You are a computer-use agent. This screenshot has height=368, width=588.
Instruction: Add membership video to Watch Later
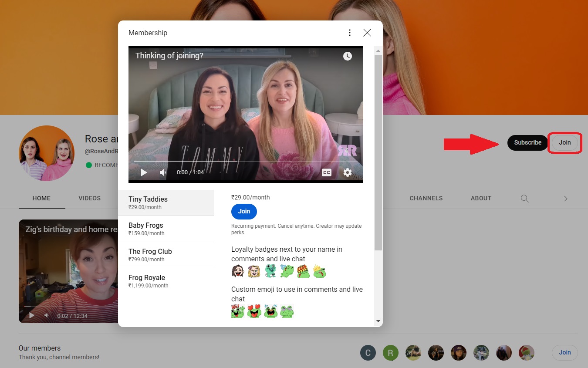(347, 56)
